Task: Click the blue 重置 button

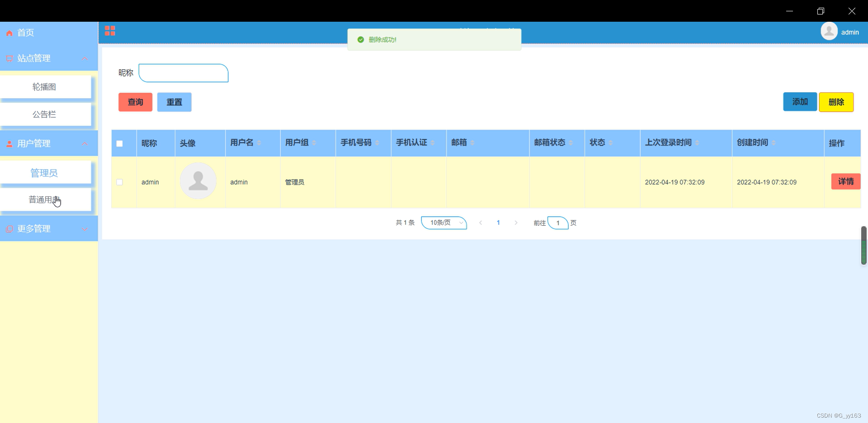Action: 174,102
